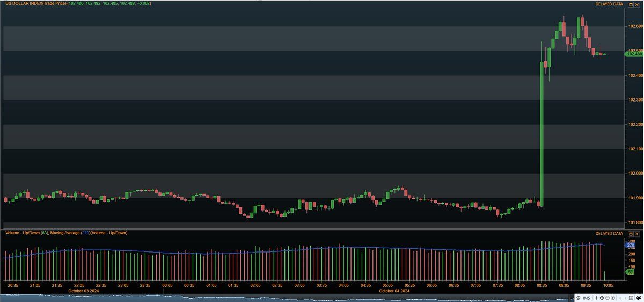Image resolution: width=644 pixels, height=302 pixels.
Task: Click the refresh chart icon in bottom toolbar
Action: 578,298
